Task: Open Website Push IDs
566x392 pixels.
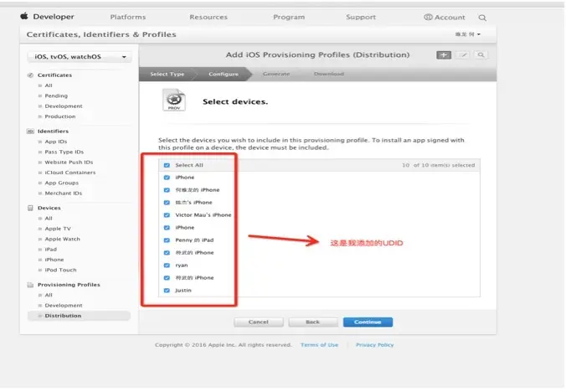Action: pyautogui.click(x=69, y=162)
